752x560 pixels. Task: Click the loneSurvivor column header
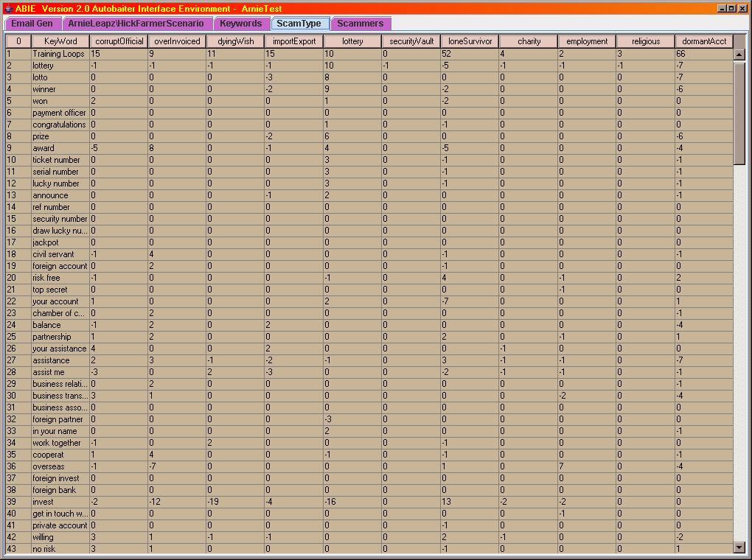click(470, 41)
